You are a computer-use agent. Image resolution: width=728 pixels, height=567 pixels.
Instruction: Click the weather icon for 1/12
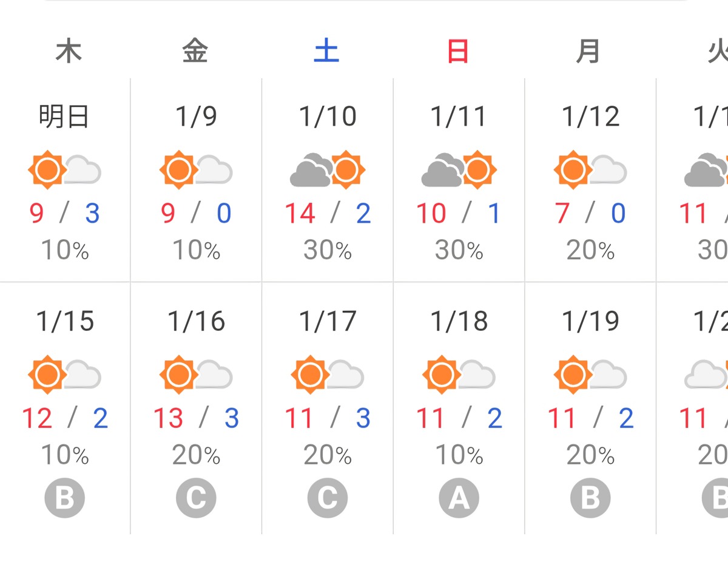(x=590, y=170)
